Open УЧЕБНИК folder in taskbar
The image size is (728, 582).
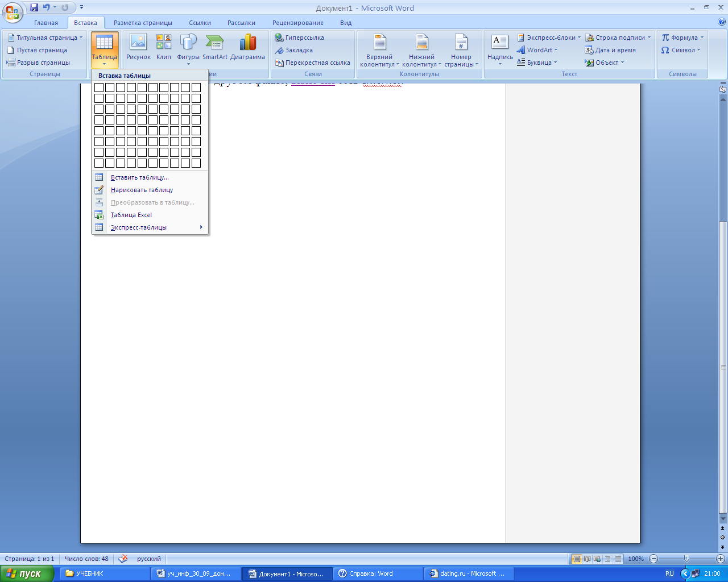point(105,573)
